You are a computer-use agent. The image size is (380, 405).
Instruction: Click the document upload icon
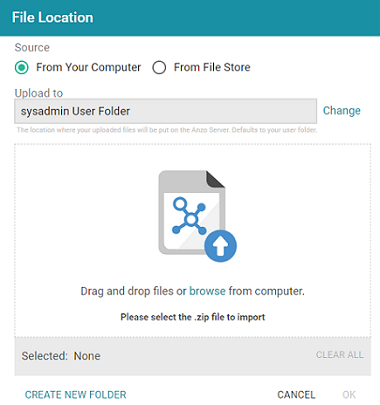(197, 216)
